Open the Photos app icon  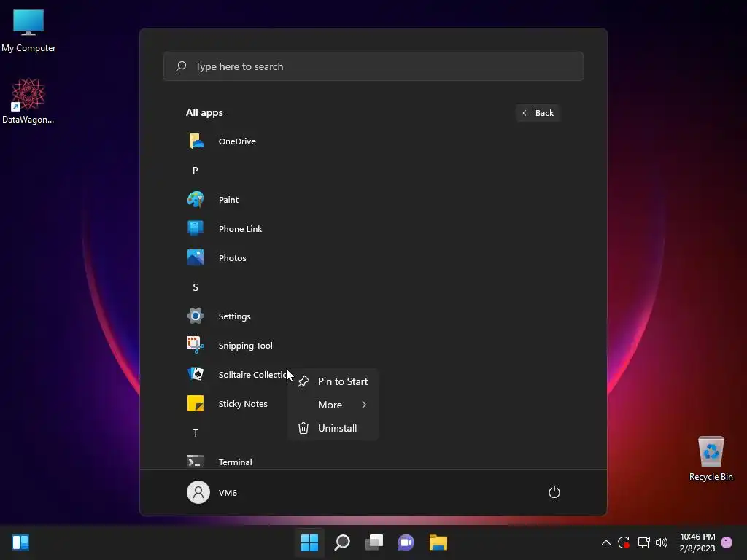196,257
